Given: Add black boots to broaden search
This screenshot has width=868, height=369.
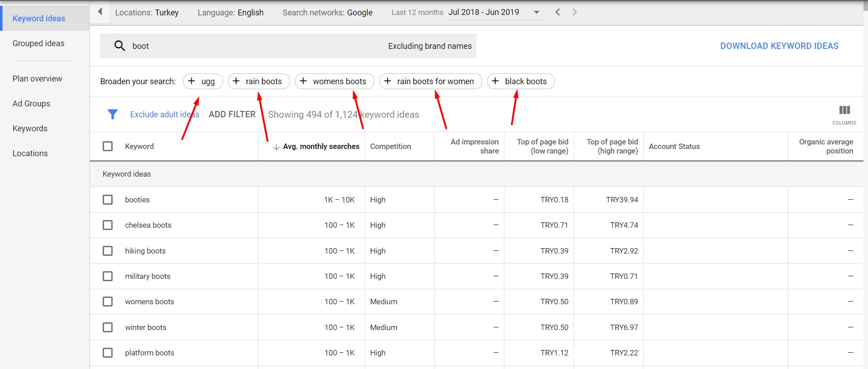Looking at the screenshot, I should coord(521,81).
